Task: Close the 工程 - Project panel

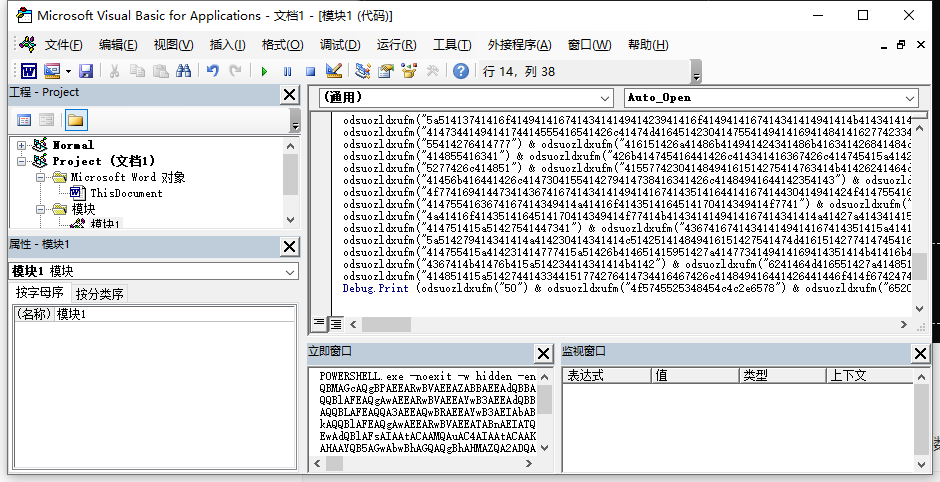Action: pos(290,94)
